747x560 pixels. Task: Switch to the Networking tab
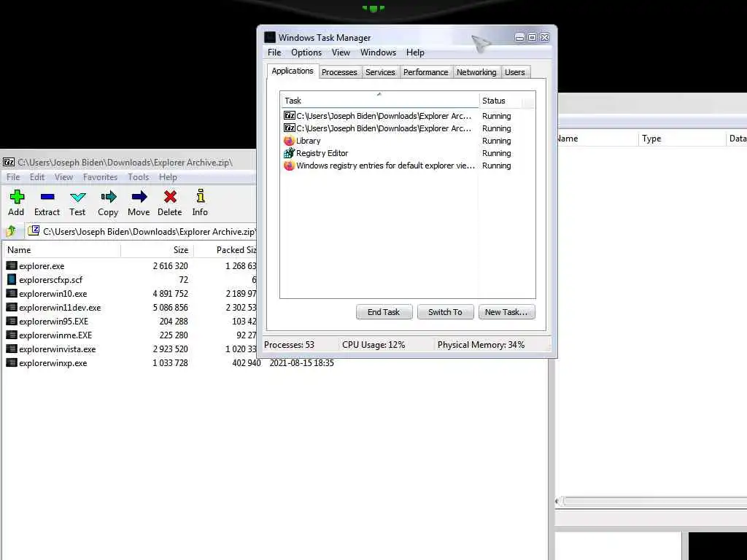tap(476, 72)
